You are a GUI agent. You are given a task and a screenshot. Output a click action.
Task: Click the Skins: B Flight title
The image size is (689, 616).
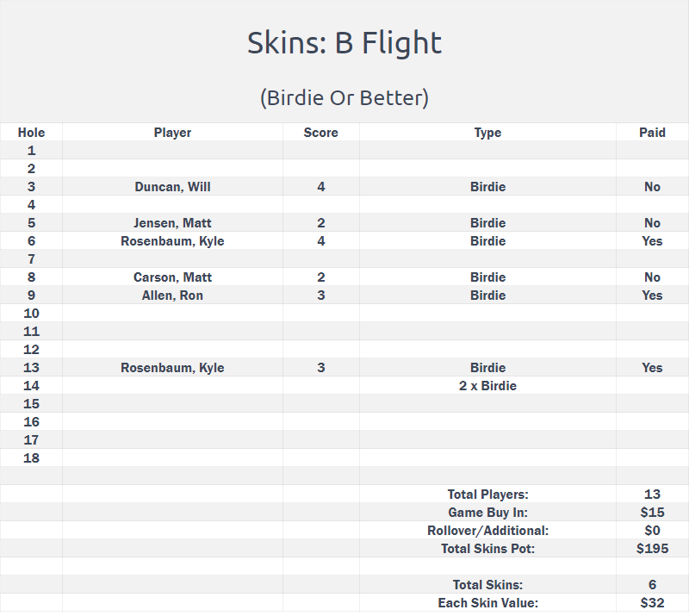tap(344, 43)
